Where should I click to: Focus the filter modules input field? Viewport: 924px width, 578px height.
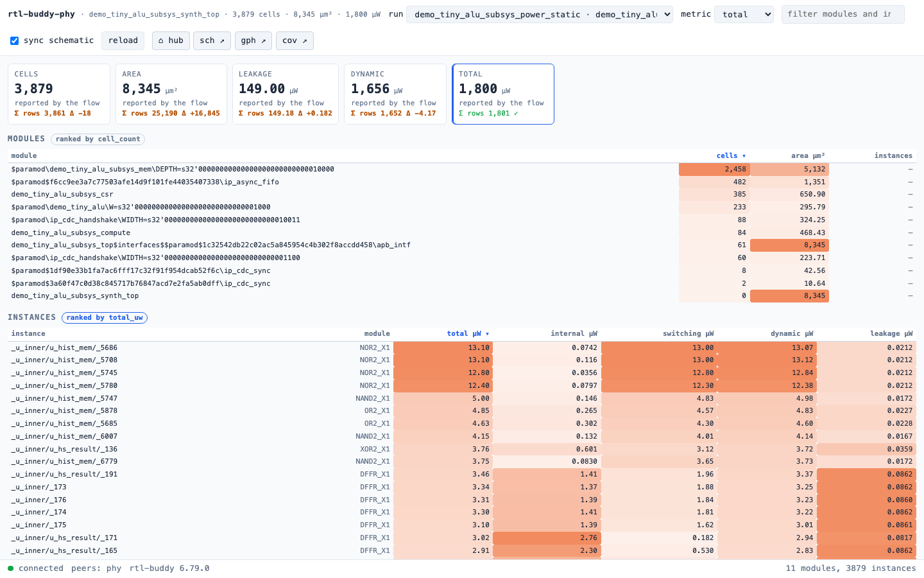843,14
